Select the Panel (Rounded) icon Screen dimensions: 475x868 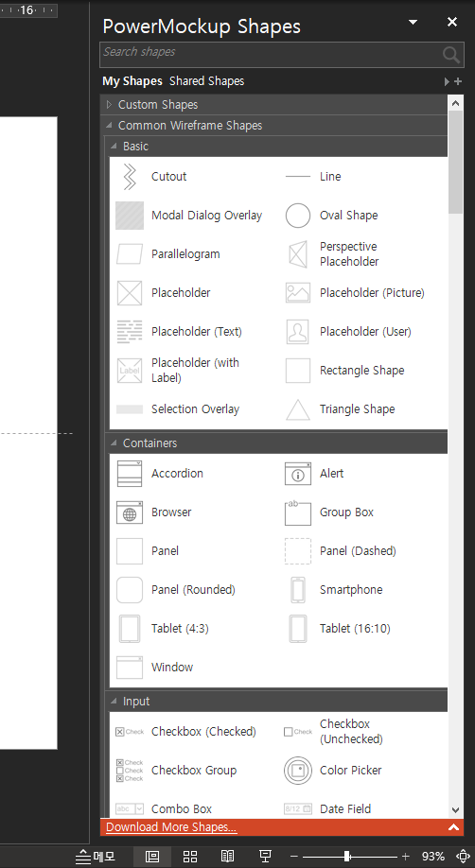129,590
